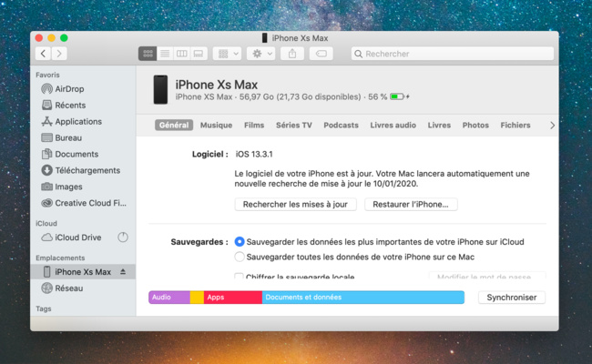Open Creative Cloud Files in the sidebar
The width and height of the screenshot is (592, 364).
[x=83, y=203]
